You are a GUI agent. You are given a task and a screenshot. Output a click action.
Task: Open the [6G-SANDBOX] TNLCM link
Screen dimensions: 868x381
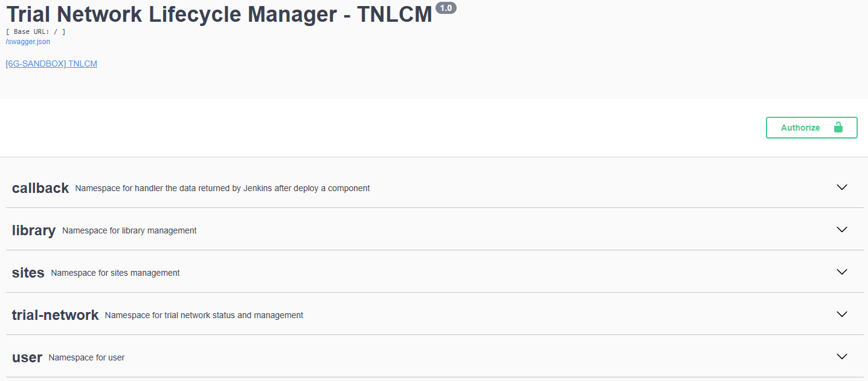(x=51, y=63)
